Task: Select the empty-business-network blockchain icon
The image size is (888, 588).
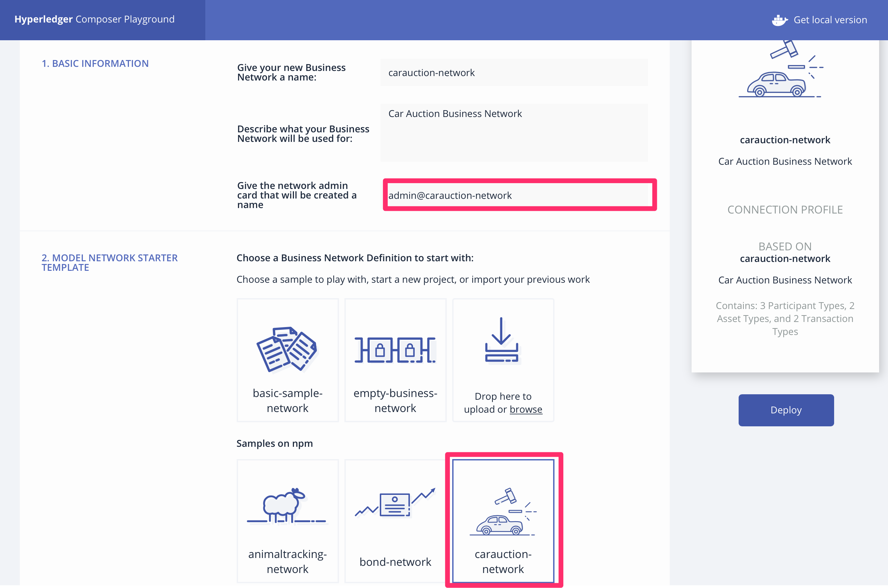Action: 395,350
